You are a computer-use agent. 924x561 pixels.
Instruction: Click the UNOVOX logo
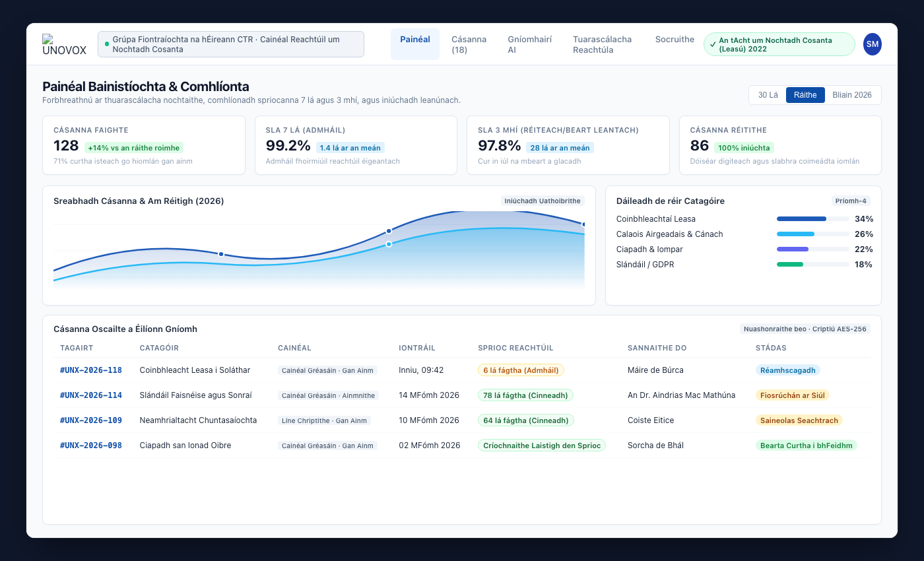64,44
